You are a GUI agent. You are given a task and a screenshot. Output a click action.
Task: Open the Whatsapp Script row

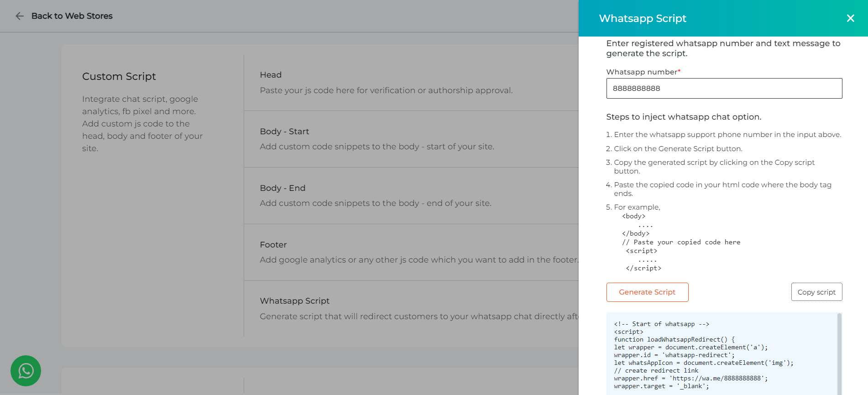click(x=411, y=309)
